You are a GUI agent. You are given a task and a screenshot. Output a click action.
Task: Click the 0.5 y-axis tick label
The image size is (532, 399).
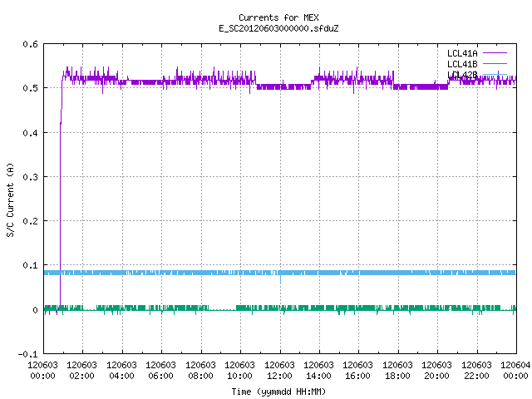click(x=30, y=88)
